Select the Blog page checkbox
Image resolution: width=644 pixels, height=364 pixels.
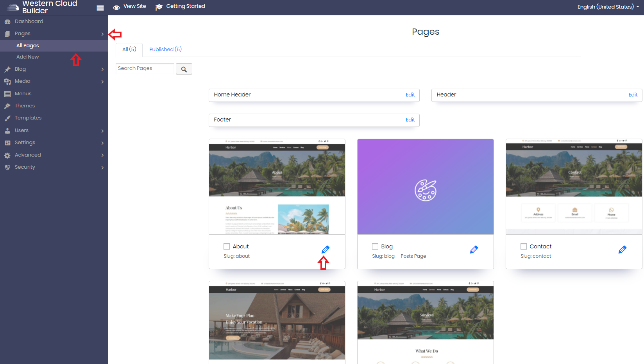[375, 246]
